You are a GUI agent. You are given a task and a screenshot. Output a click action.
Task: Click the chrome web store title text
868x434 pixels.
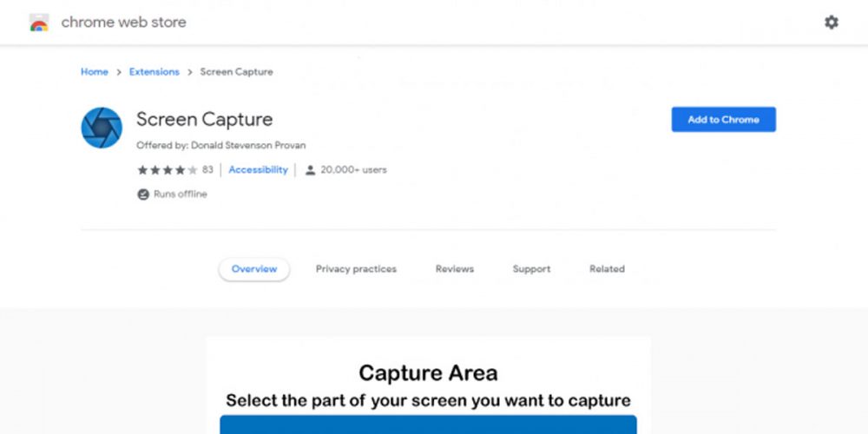coord(123,23)
